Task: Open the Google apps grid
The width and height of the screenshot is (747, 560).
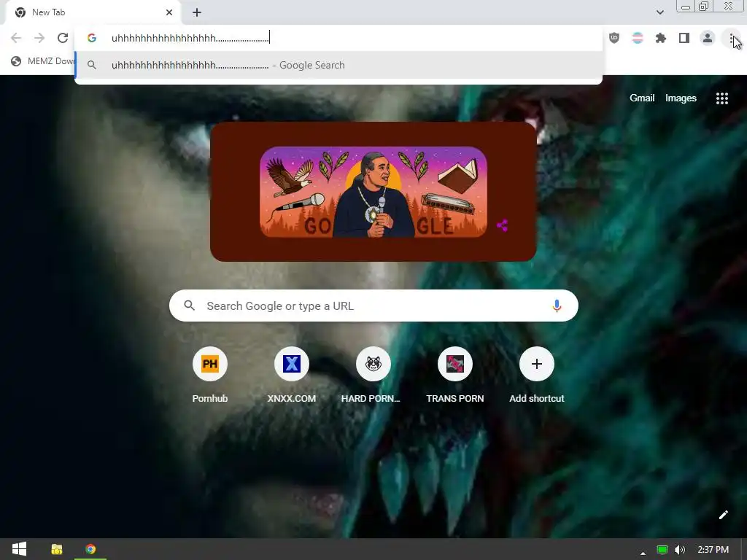Action: click(x=721, y=98)
